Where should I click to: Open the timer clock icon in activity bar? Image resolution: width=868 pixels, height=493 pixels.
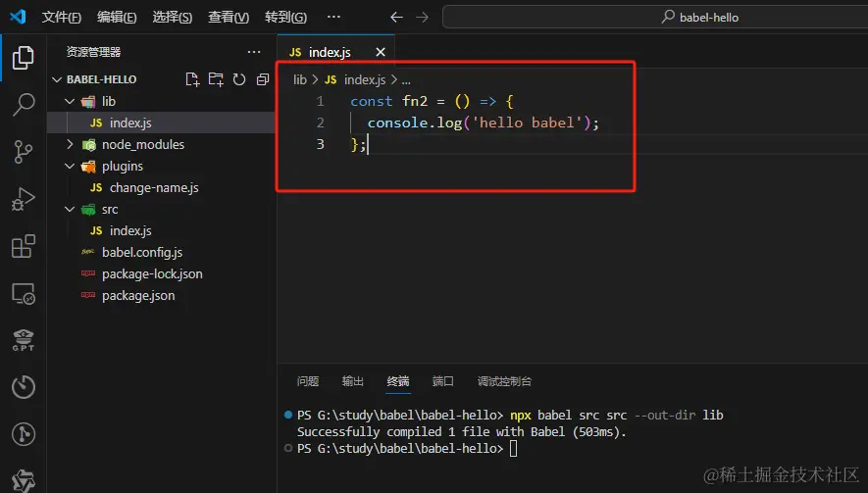pyautogui.click(x=23, y=387)
